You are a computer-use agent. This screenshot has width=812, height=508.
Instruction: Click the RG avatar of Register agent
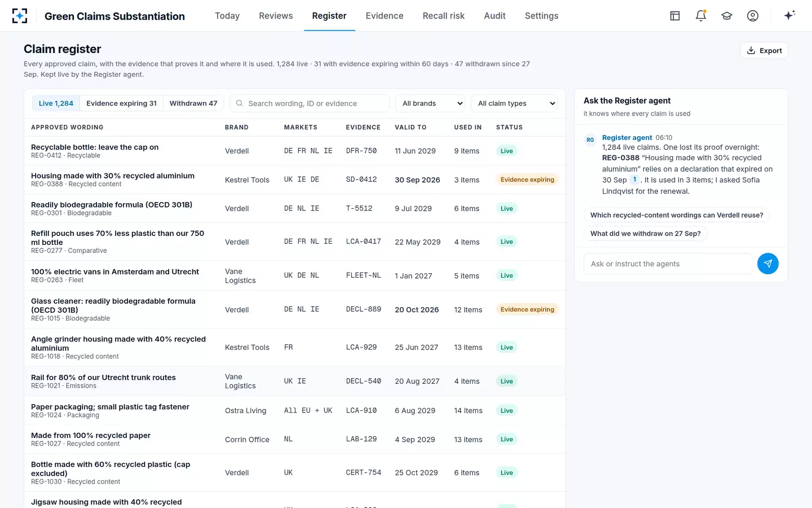click(x=590, y=140)
